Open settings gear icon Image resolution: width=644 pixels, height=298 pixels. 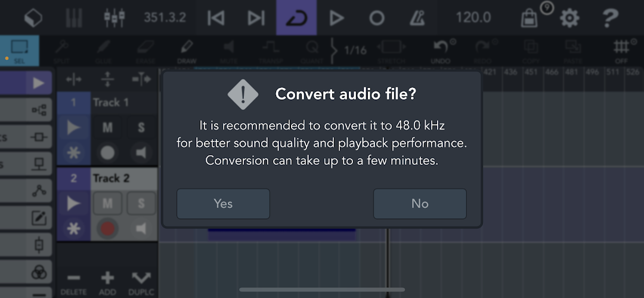point(569,18)
